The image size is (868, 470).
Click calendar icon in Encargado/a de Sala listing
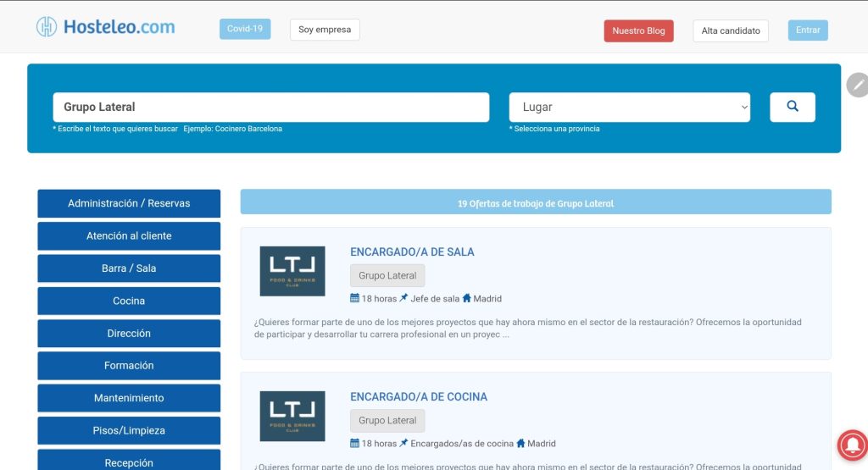tap(354, 298)
